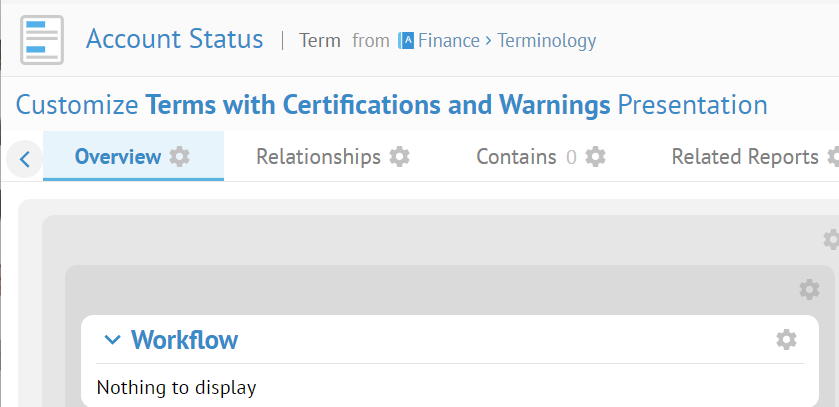Screen dimensions: 839x407
Task: Open the Overview tab gear settings
Action: click(x=179, y=157)
